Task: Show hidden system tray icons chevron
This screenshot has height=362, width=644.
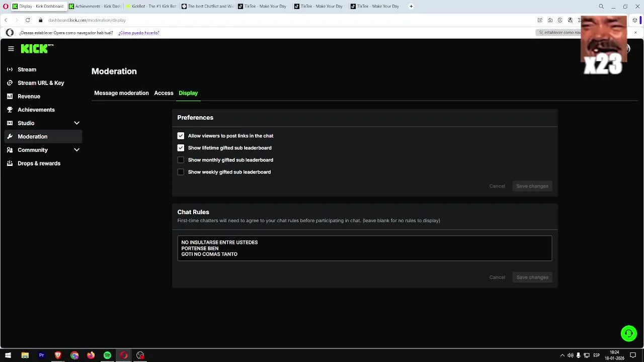Action: click(x=562, y=355)
